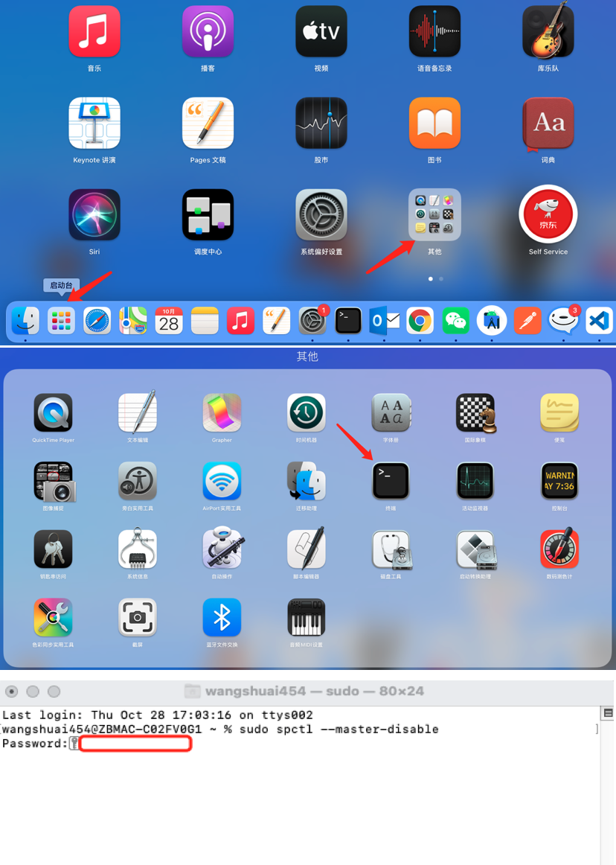Viewport: 616px width, 865px height.
Task: Launch the 京东 Self Service app
Action: tap(548, 214)
